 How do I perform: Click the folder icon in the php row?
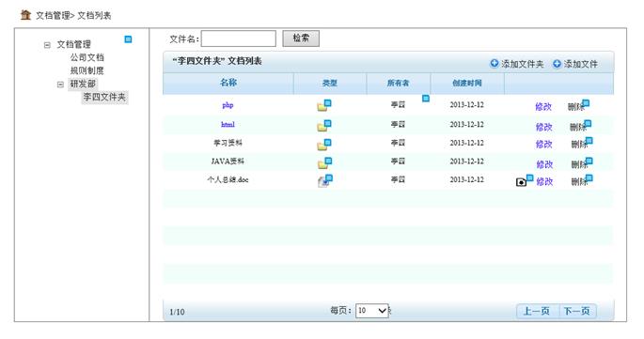[322, 107]
